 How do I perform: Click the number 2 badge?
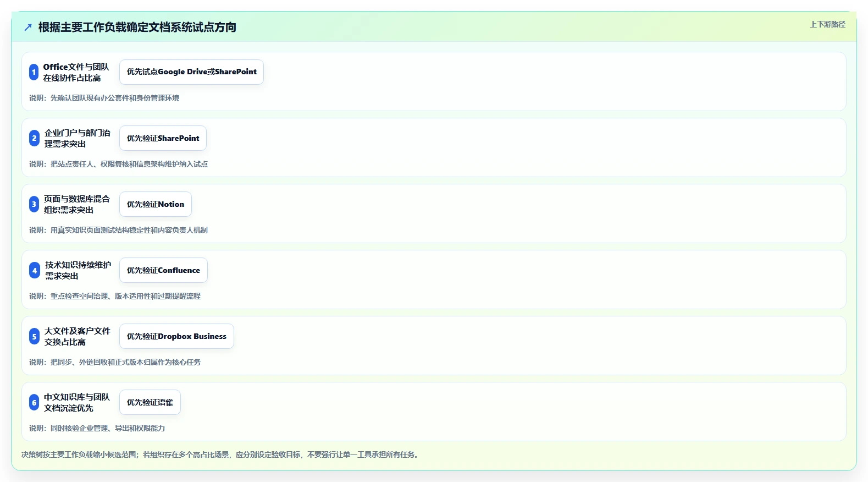(x=34, y=138)
